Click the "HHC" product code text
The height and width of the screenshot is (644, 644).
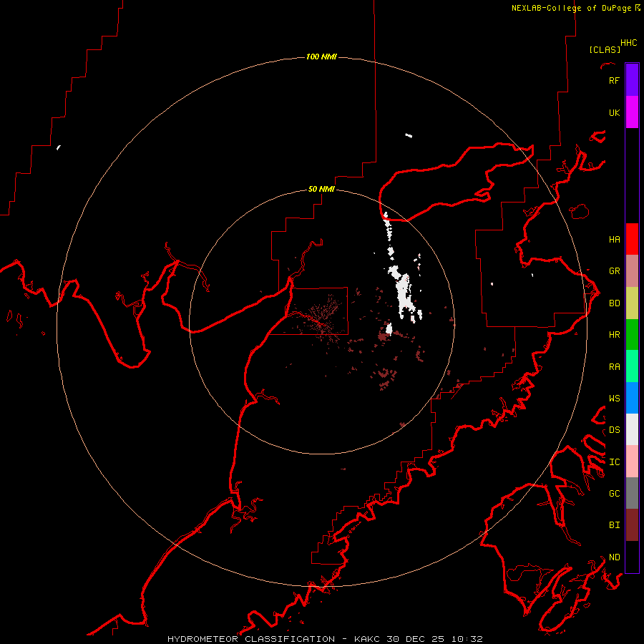629,43
